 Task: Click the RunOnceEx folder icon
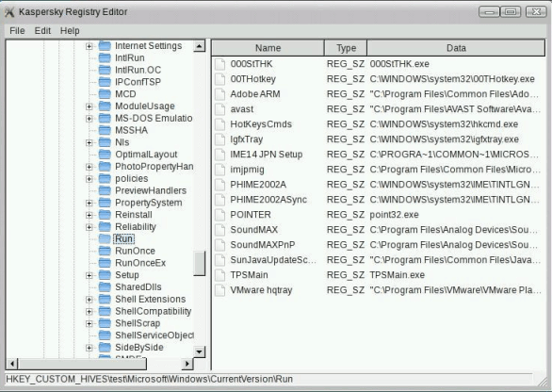pos(105,263)
